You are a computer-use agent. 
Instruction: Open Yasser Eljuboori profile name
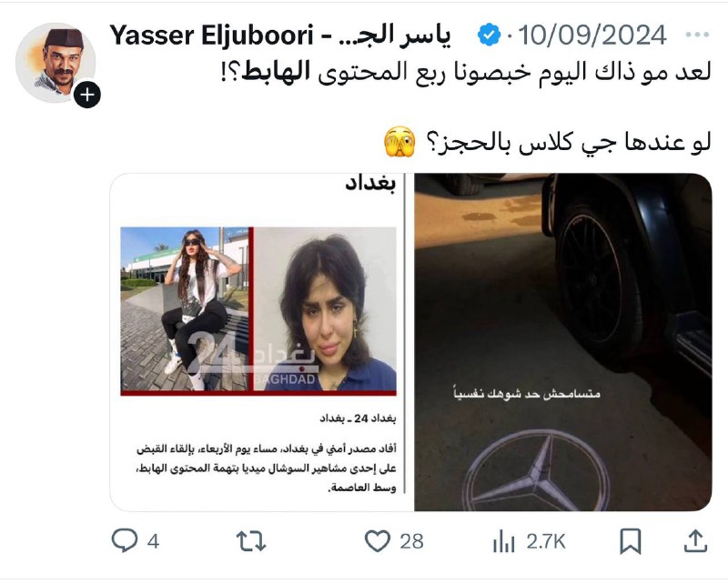coord(211,35)
